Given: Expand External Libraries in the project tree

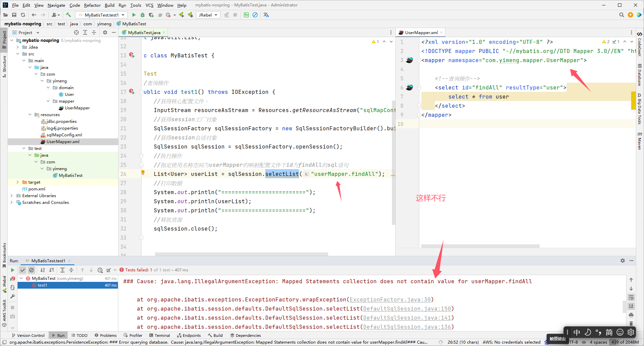Looking at the screenshot, I should (12, 196).
